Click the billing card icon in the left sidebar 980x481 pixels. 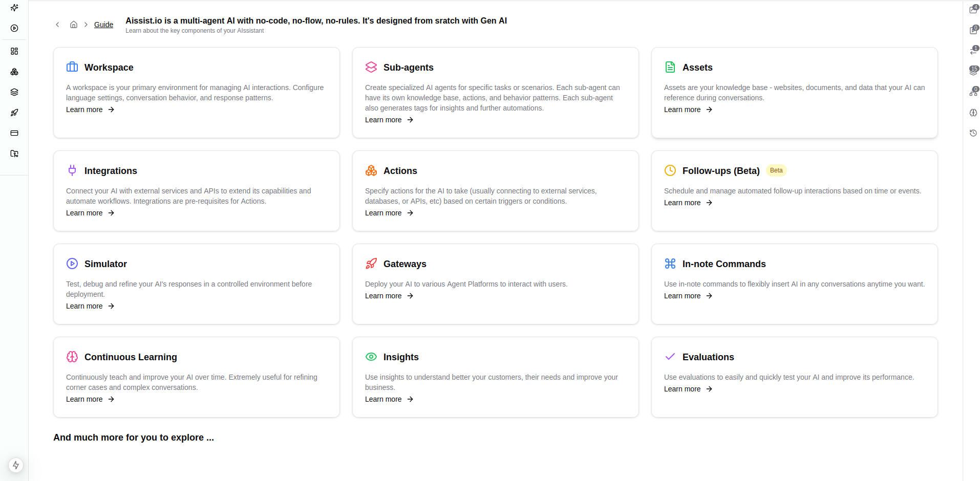pyautogui.click(x=14, y=133)
